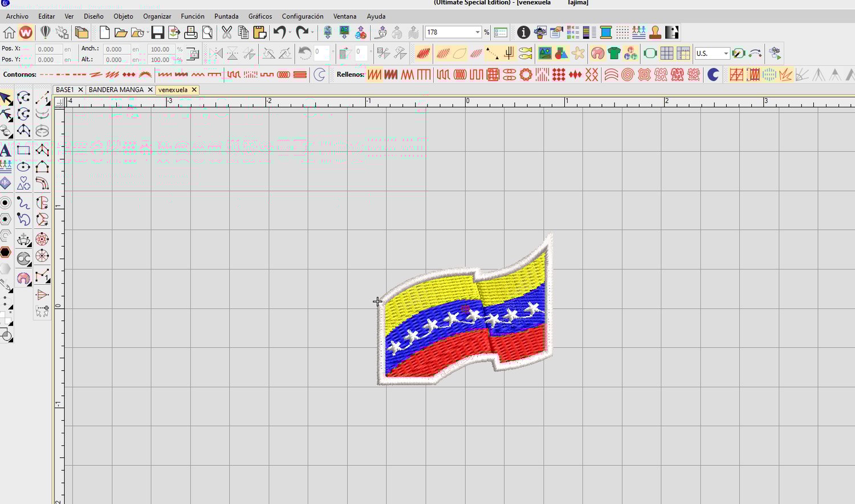
Task: Click the green T-shirt product icon
Action: point(614,54)
